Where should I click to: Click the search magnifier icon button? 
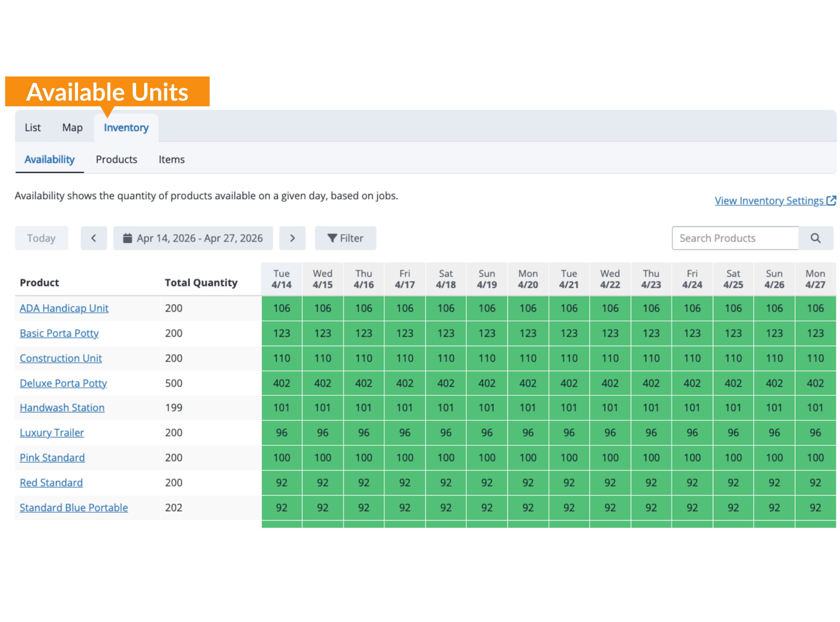click(815, 238)
